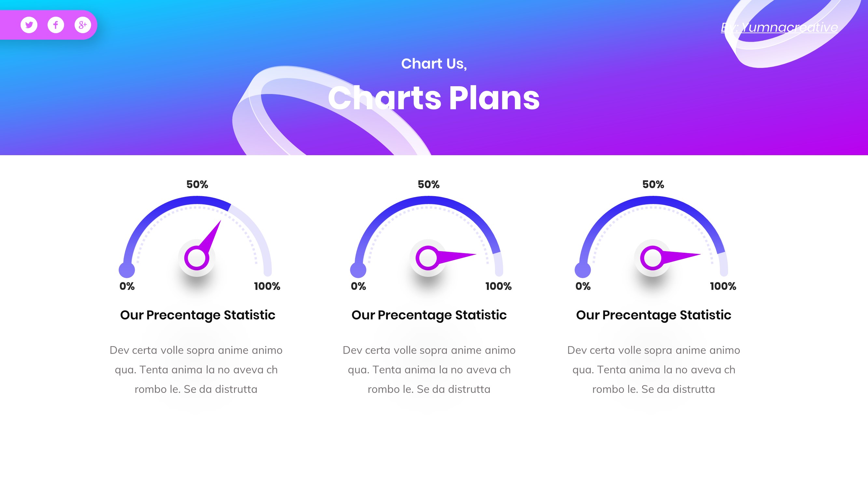Select the Charts Plans title text
Viewport: 868px width, 488px height.
pyautogui.click(x=434, y=98)
